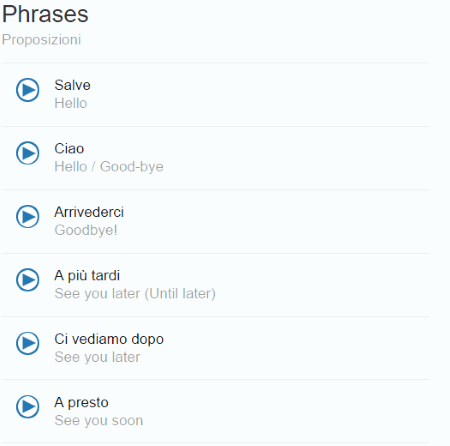Click the Ci vediamo dopo title
This screenshot has height=446, width=450.
(109, 339)
